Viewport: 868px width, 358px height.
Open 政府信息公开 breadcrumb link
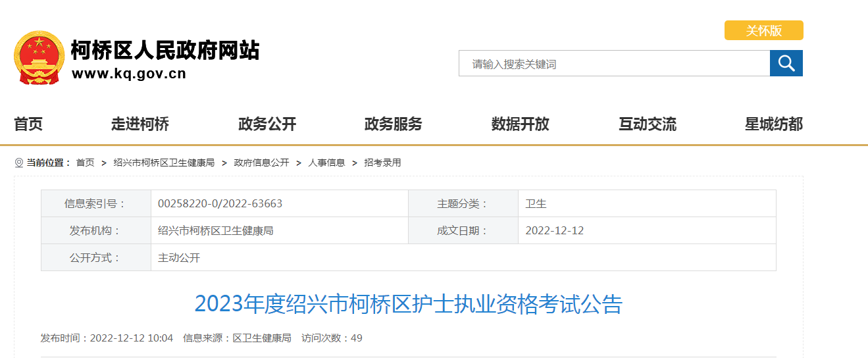tap(261, 163)
